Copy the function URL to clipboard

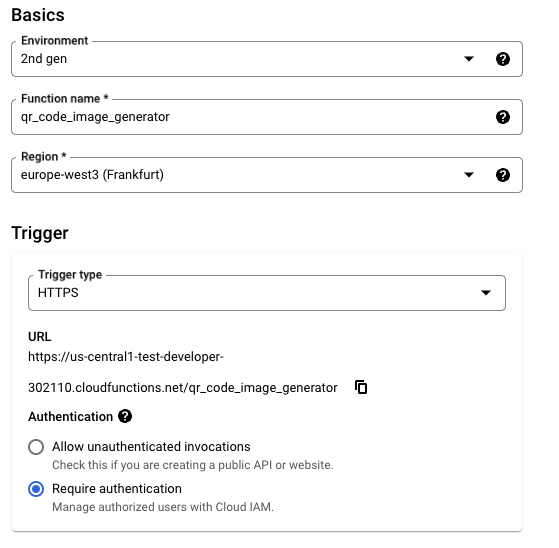tap(361, 387)
